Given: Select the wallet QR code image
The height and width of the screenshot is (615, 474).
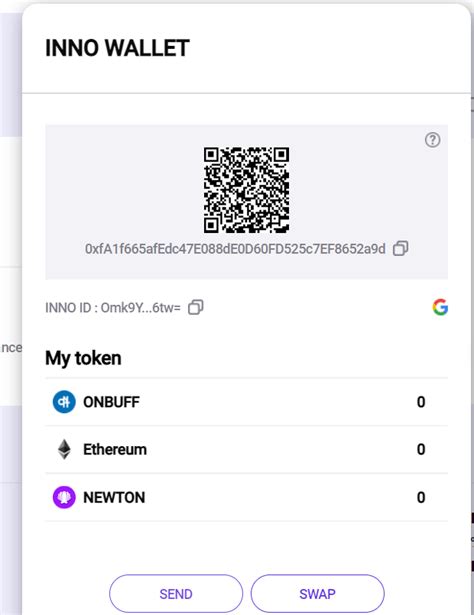Looking at the screenshot, I should (246, 190).
